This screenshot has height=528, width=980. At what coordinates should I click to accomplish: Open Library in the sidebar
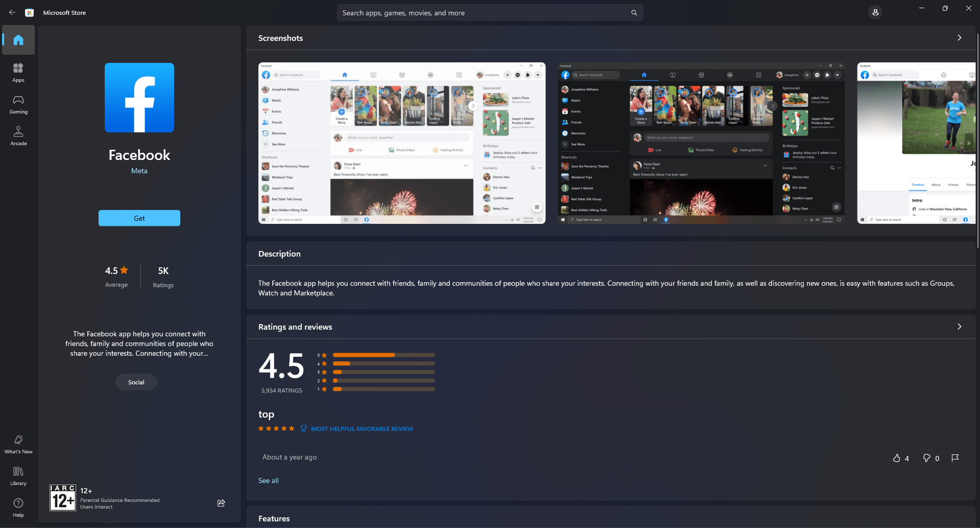[18, 476]
